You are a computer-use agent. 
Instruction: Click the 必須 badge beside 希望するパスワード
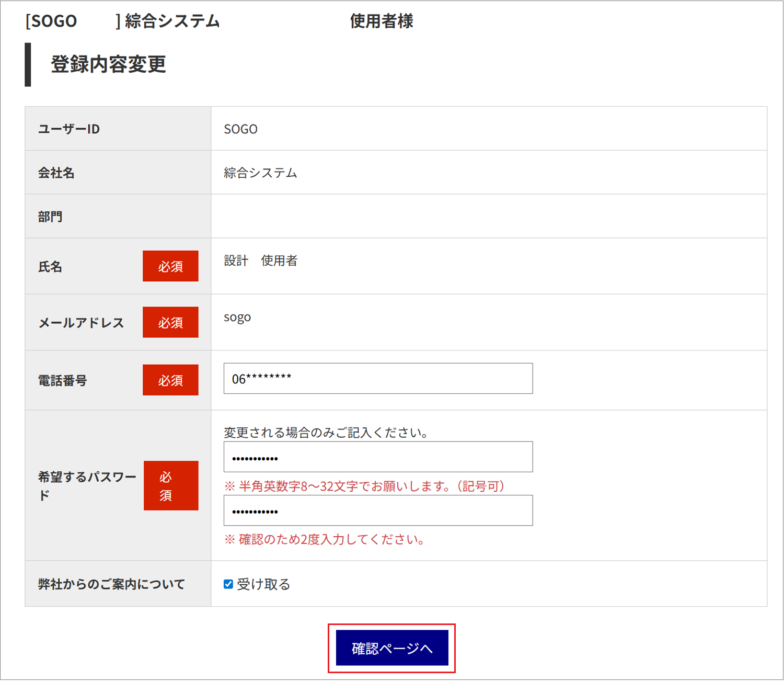(x=171, y=486)
